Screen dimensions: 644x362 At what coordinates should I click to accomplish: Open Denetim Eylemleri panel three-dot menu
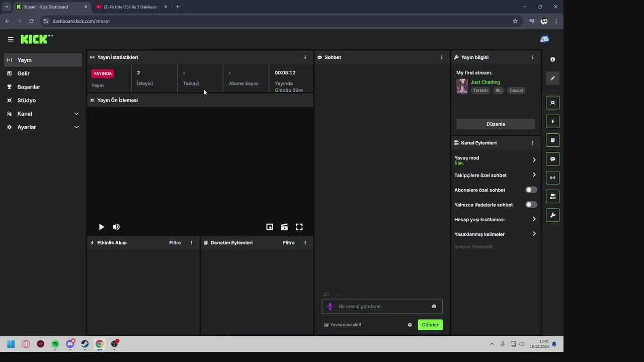pyautogui.click(x=305, y=243)
